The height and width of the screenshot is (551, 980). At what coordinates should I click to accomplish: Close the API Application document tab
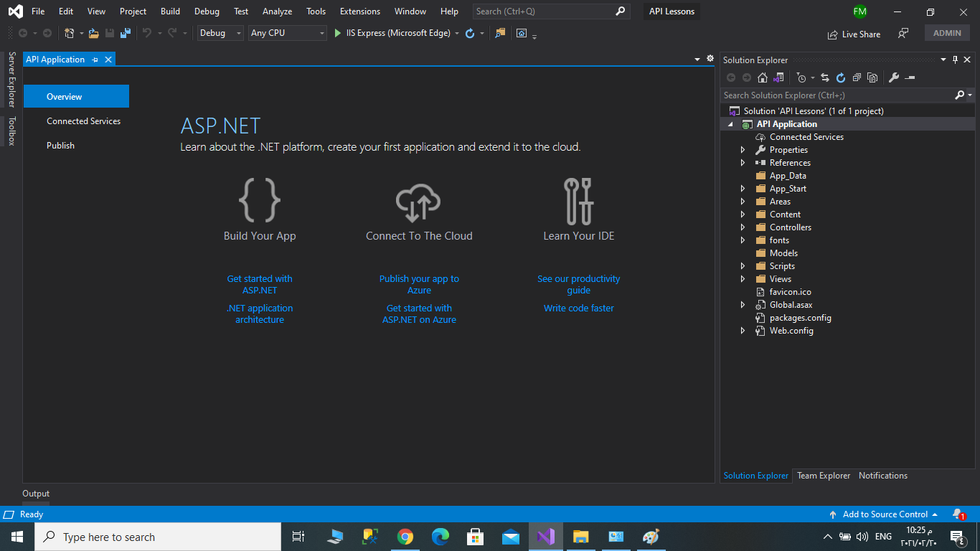108,60
